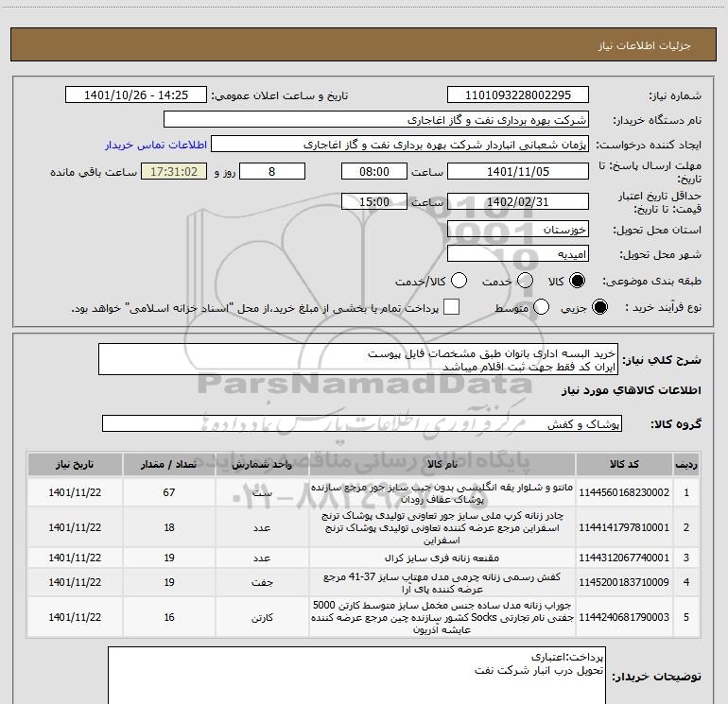Click the response deadline time 08:00
Viewport: 728px width, 704px height.
click(x=374, y=172)
